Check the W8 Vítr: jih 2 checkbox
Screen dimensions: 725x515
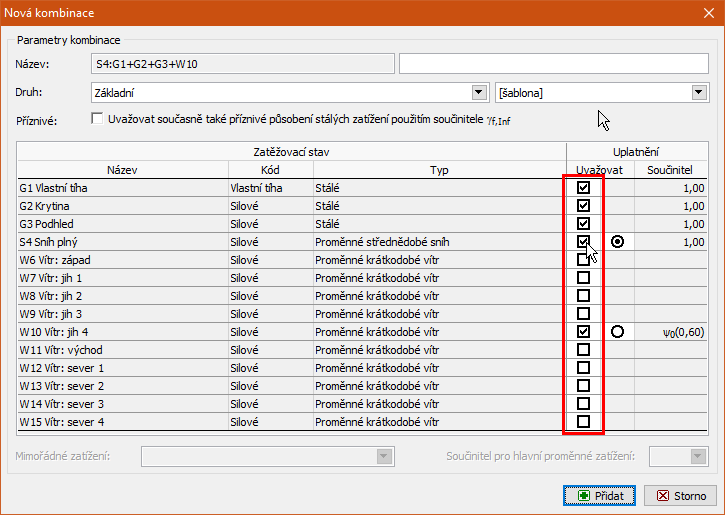pos(583,295)
